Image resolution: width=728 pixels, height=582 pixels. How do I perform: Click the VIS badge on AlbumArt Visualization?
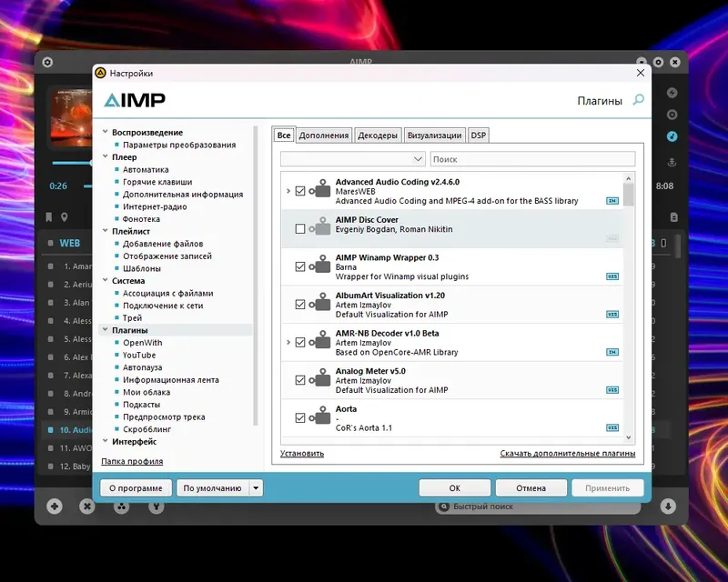click(x=612, y=315)
